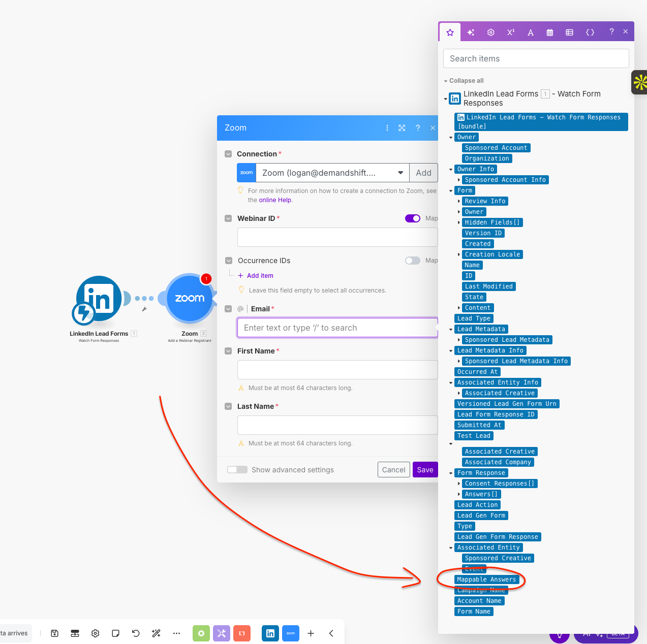Open help in the mapping panel
The width and height of the screenshot is (647, 644).
[611, 31]
